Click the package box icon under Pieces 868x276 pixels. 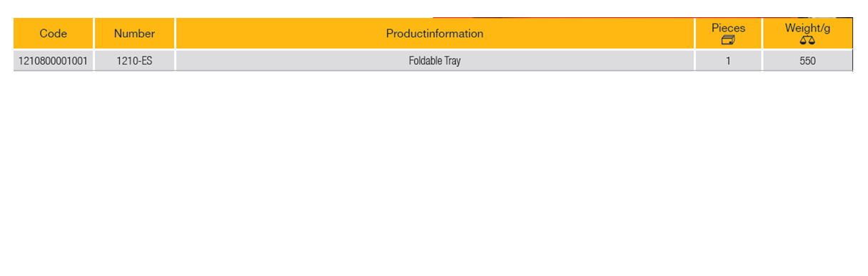coord(728,40)
